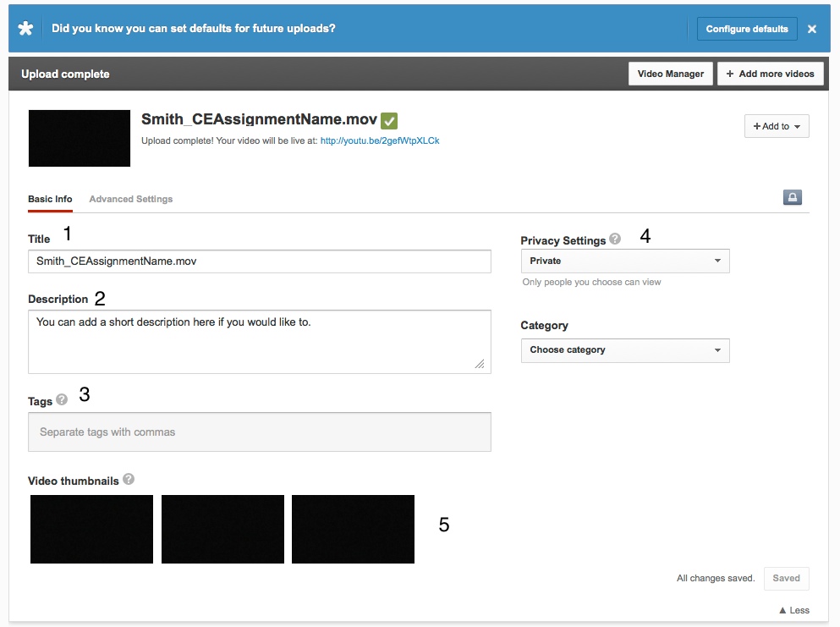
Task: Open the youtu.be video link
Action: pyautogui.click(x=380, y=141)
